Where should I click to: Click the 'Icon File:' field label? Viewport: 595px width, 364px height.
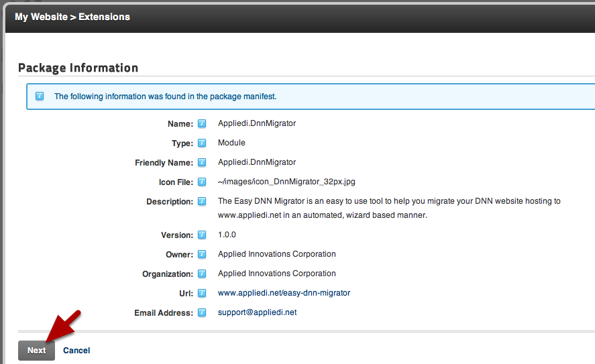pyautogui.click(x=176, y=182)
